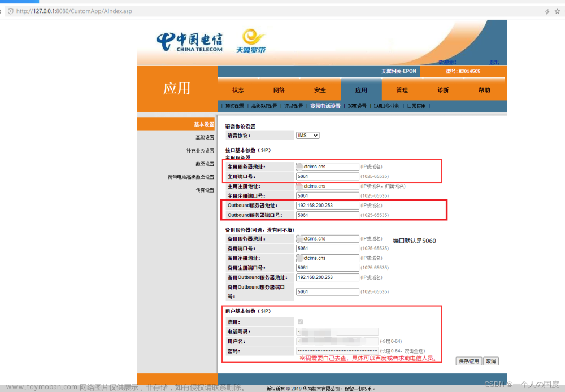Go to DDNS配置 submenu

234,106
